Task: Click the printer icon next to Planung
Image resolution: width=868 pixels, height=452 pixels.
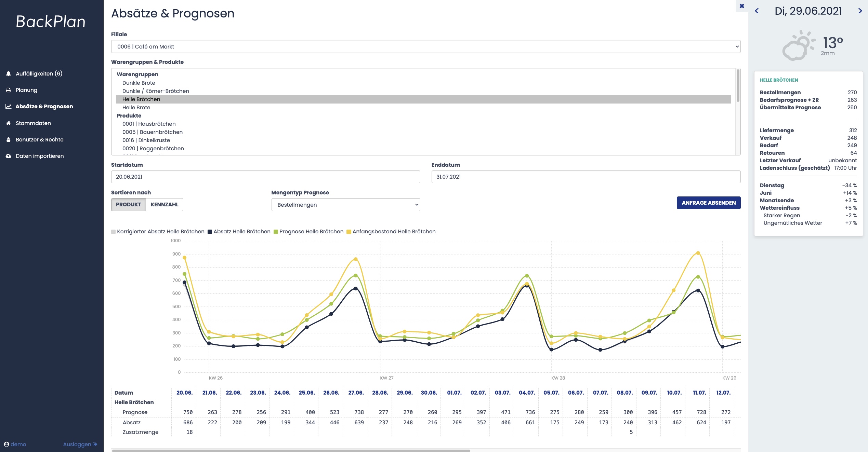Action: click(9, 90)
